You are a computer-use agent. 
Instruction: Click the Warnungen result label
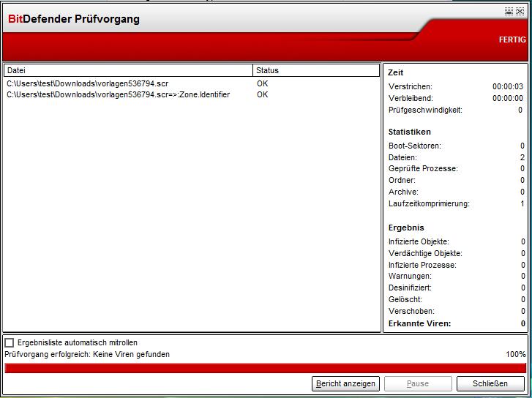(x=410, y=277)
